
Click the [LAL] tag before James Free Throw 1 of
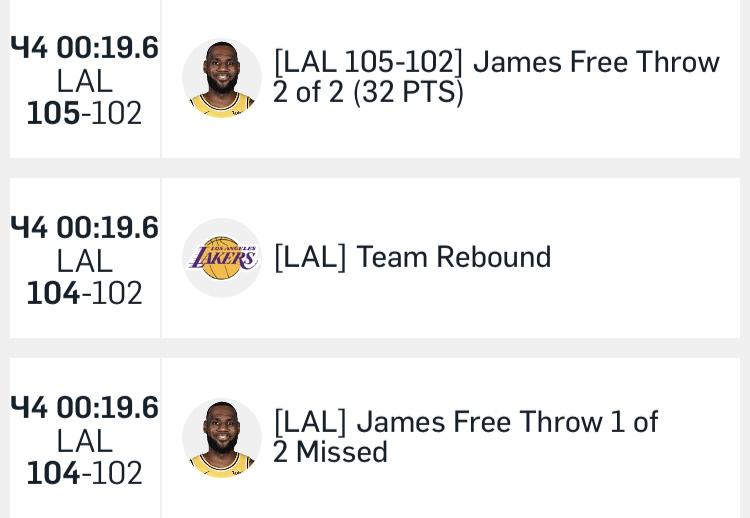click(x=310, y=422)
